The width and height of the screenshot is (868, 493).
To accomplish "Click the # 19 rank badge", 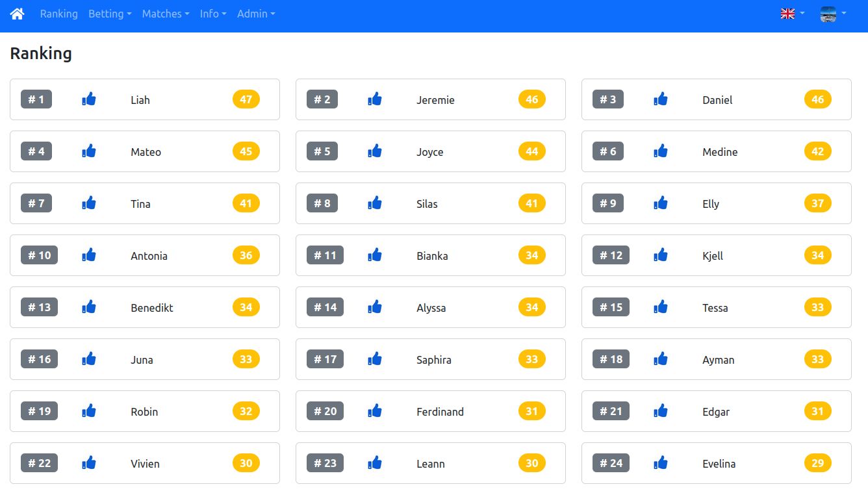I will click(39, 411).
